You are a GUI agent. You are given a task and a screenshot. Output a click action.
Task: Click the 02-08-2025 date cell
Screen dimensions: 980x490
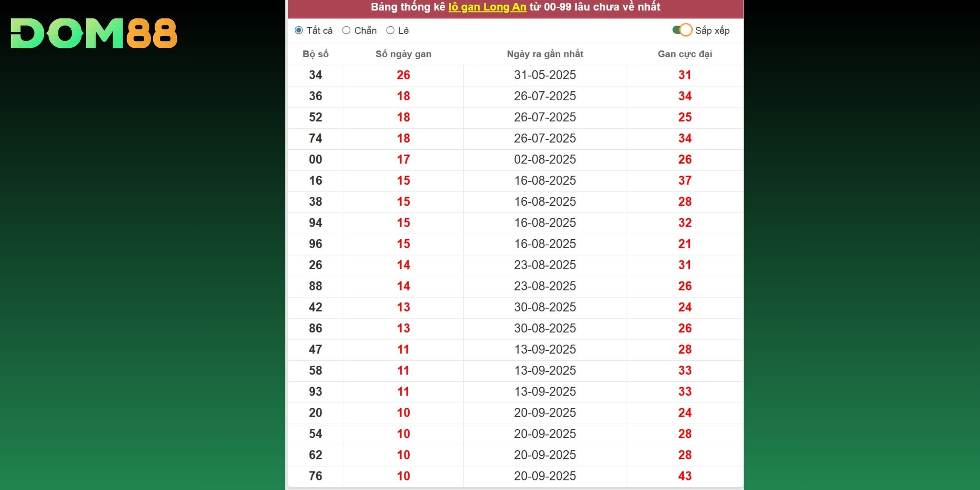[x=545, y=159]
